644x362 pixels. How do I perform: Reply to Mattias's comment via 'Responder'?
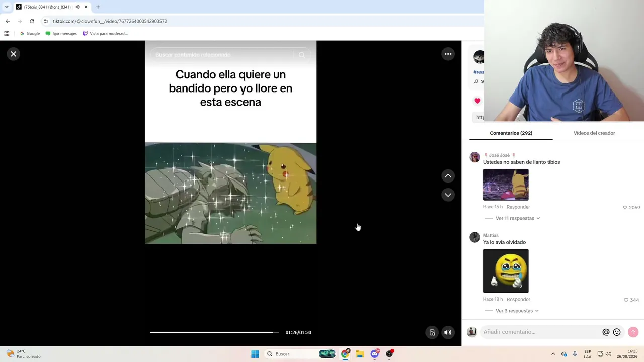click(x=518, y=299)
